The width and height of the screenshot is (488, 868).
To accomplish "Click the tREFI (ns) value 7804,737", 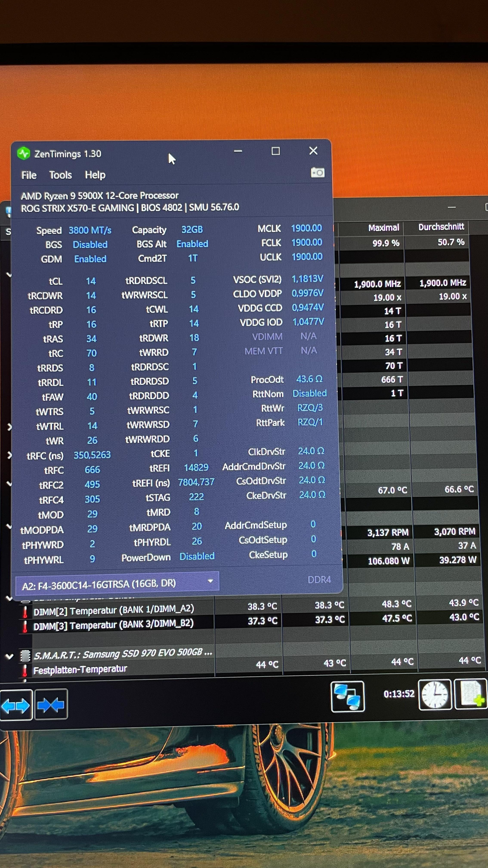I will tap(196, 482).
